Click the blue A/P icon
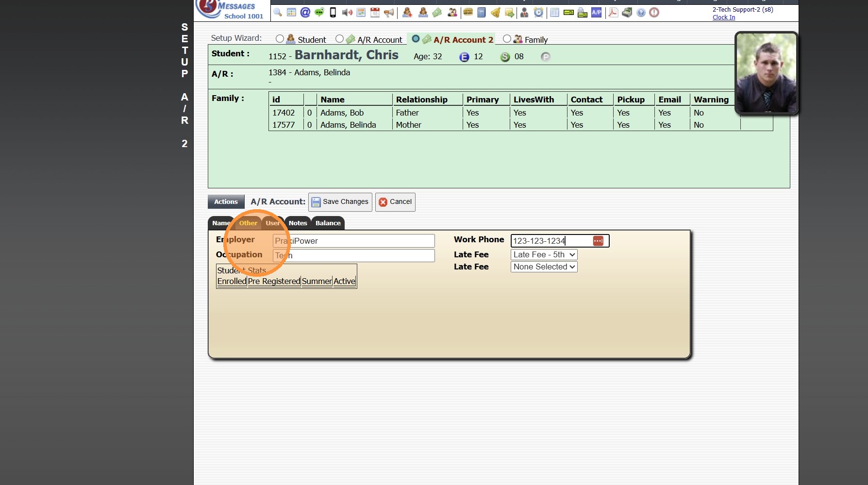The height and width of the screenshot is (485, 868). pos(596,13)
